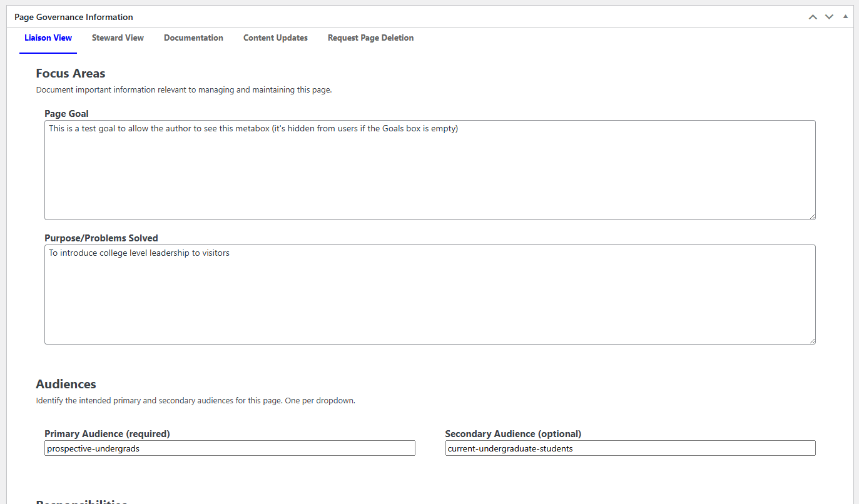The width and height of the screenshot is (859, 504).
Task: Collapse the Page Governance Information panel
Action: [845, 17]
